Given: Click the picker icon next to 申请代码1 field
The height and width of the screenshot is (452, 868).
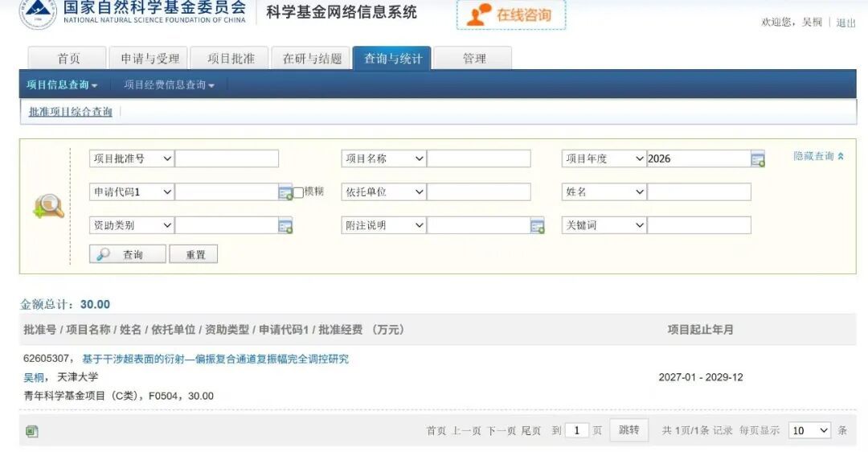Looking at the screenshot, I should coord(285,193).
